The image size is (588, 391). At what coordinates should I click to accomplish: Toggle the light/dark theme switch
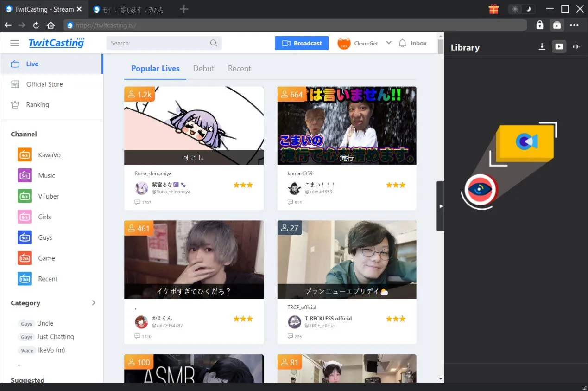[522, 9]
